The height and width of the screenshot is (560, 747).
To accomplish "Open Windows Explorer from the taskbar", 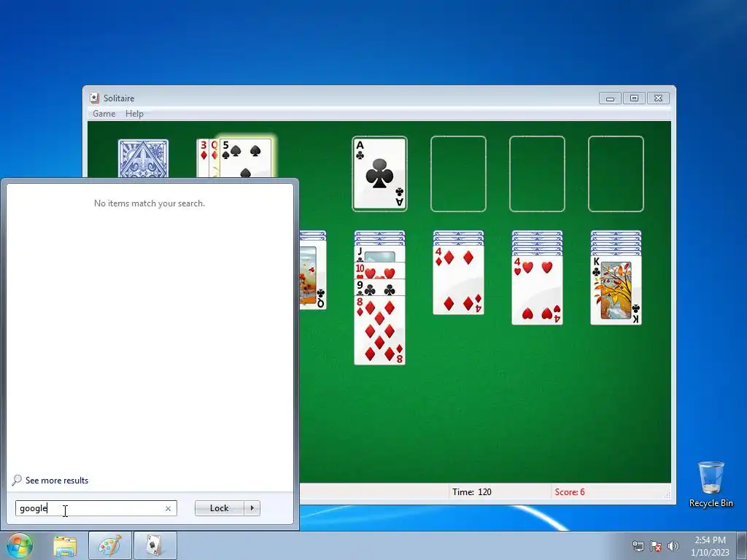I will pos(65,546).
